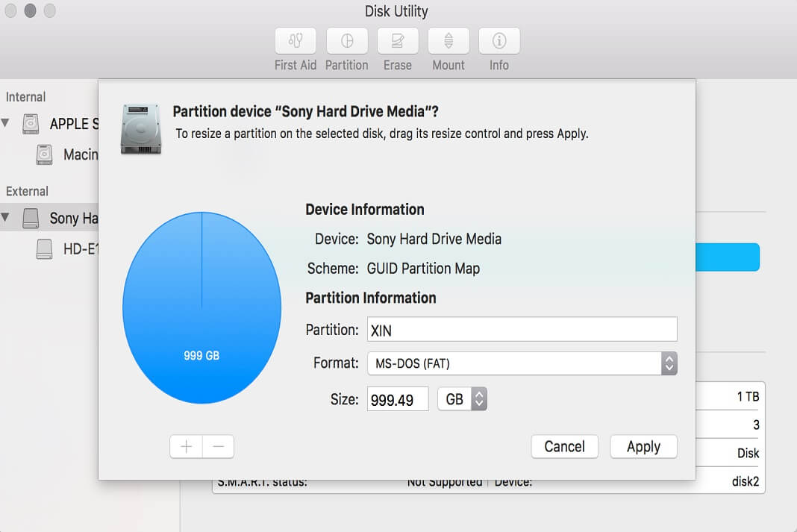
Task: Cancel the partition dialog
Action: (x=564, y=446)
